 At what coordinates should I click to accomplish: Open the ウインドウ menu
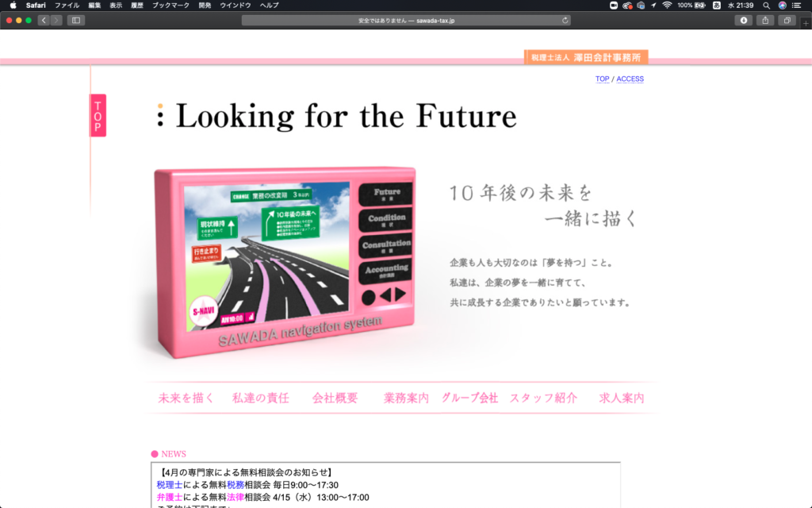click(x=235, y=6)
